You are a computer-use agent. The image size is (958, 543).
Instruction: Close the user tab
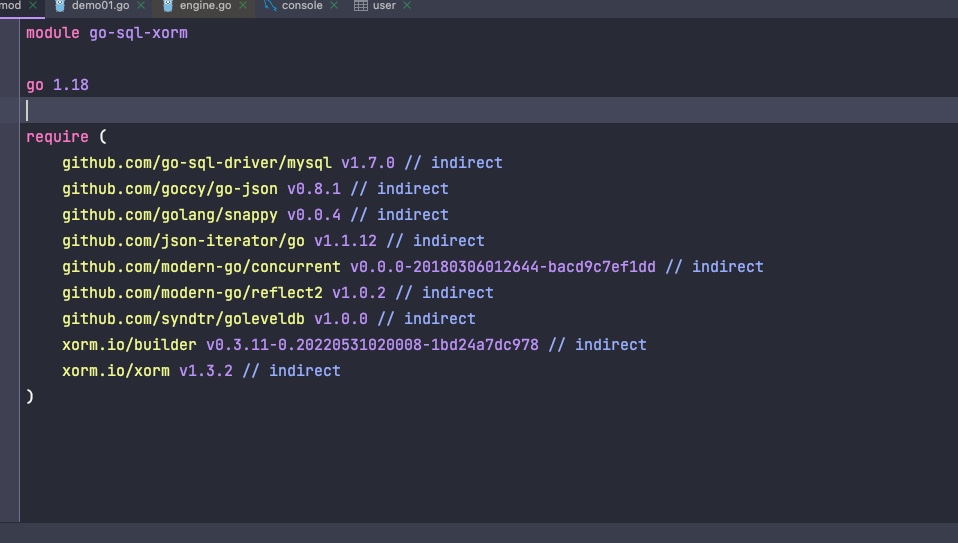click(407, 5)
